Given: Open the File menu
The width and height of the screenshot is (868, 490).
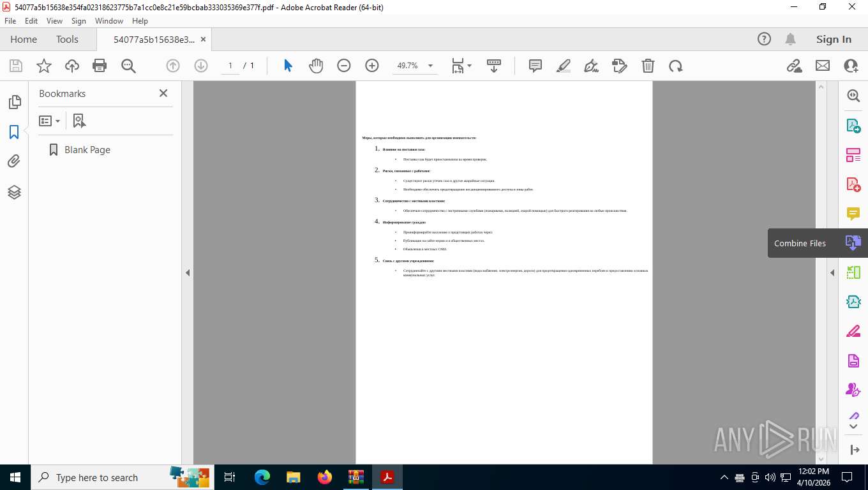Looking at the screenshot, I should [x=10, y=21].
